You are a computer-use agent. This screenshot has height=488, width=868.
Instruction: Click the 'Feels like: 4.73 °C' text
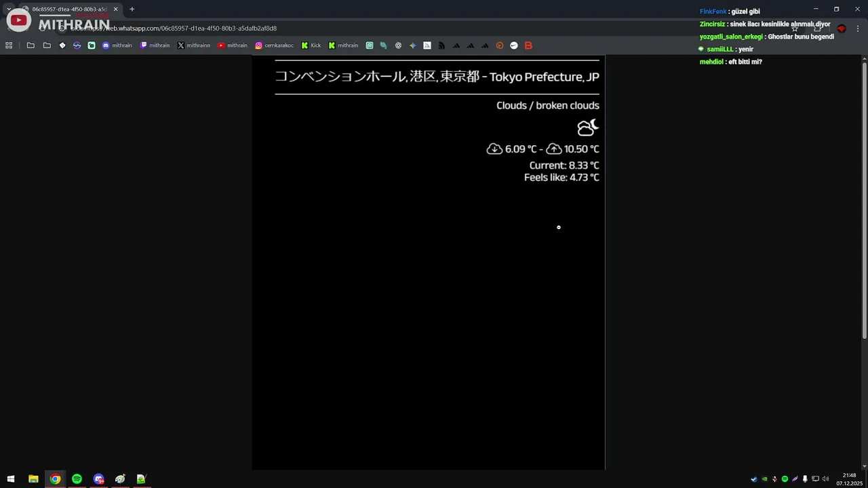pyautogui.click(x=561, y=178)
